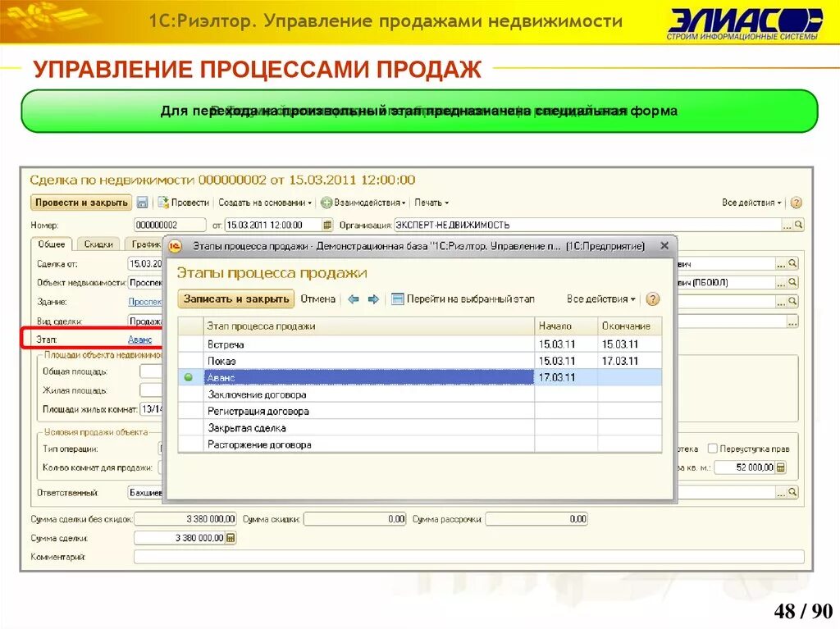Switch to Скидки tab
Viewport: 840px width, 629px height.
98,244
